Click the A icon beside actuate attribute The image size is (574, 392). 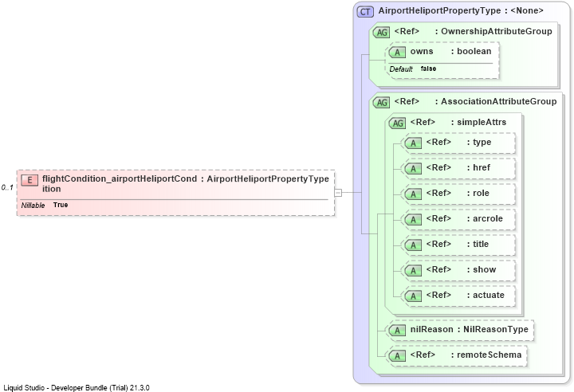(x=413, y=296)
